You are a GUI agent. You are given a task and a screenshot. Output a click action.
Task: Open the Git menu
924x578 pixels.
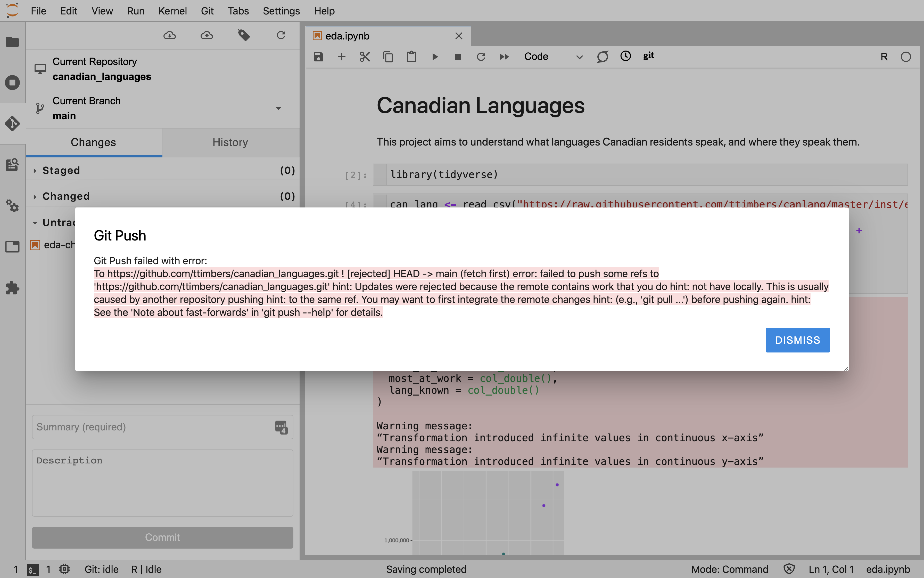(x=207, y=11)
